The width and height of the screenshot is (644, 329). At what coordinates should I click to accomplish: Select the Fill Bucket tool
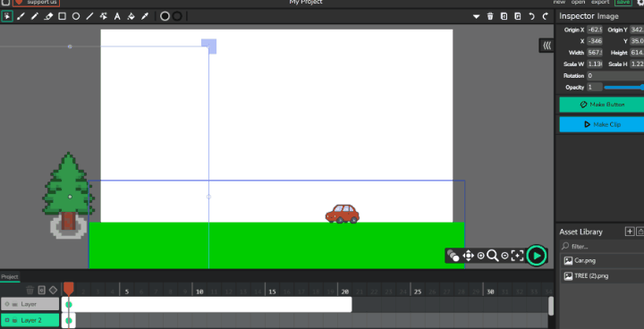point(131,16)
